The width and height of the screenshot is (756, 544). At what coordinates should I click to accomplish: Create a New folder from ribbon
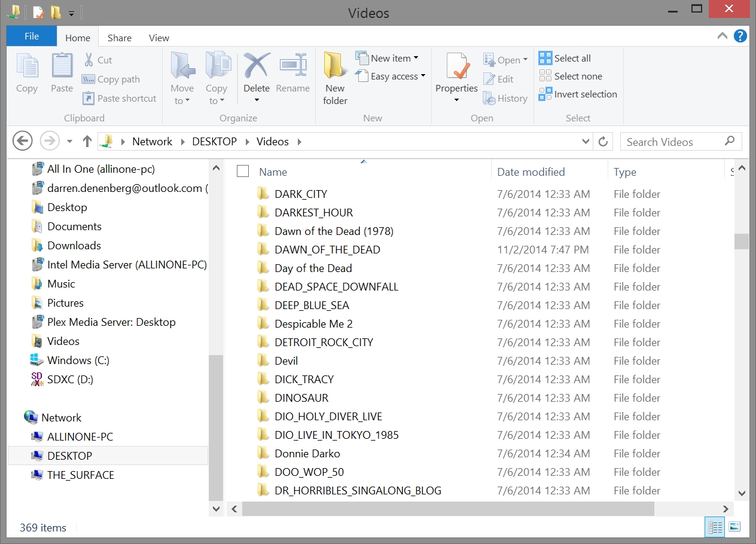[x=336, y=78]
